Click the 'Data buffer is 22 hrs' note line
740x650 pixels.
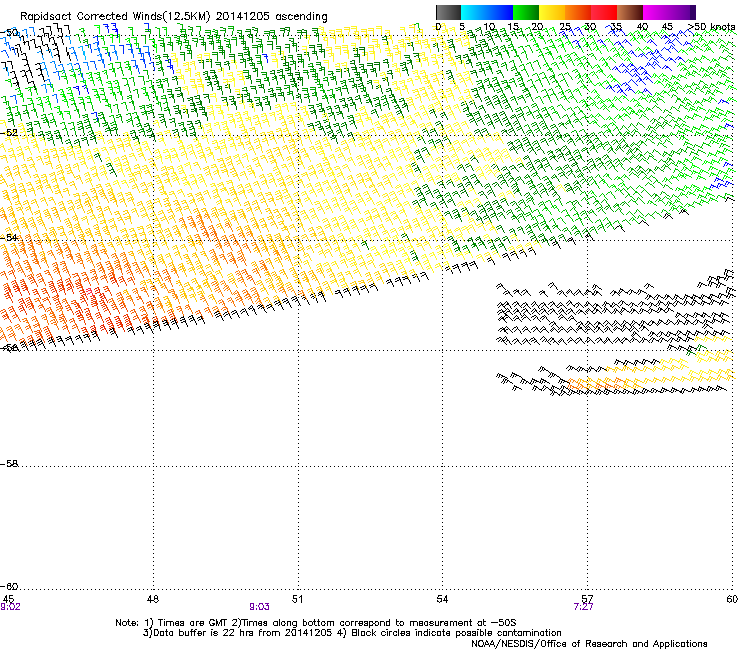(352, 633)
